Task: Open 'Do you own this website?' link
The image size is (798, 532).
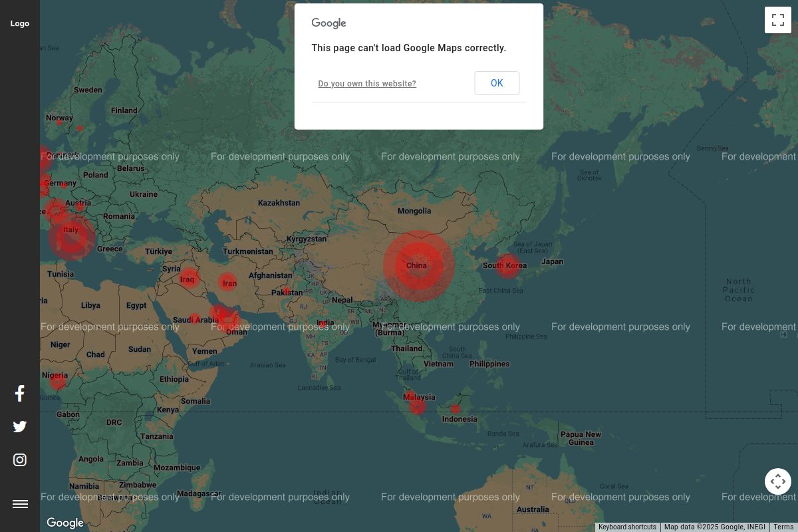Action: 367,84
